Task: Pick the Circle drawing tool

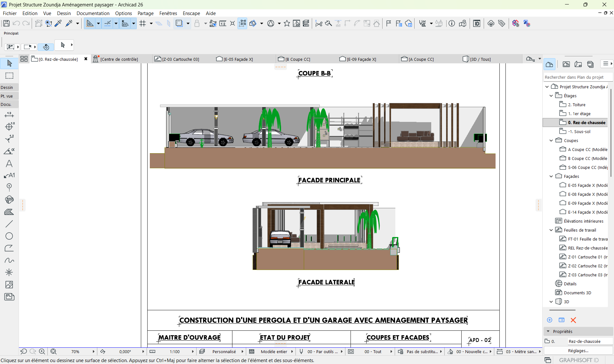Action: 9,236
